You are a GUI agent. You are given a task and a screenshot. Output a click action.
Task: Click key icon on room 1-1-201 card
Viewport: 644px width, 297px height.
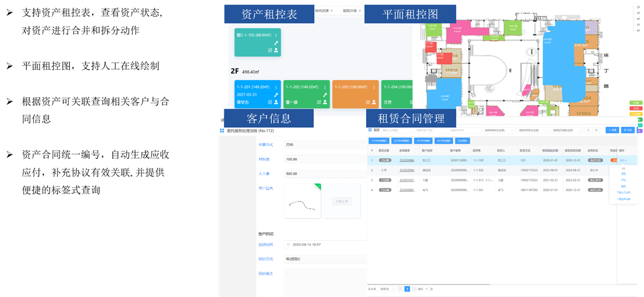pos(276,95)
